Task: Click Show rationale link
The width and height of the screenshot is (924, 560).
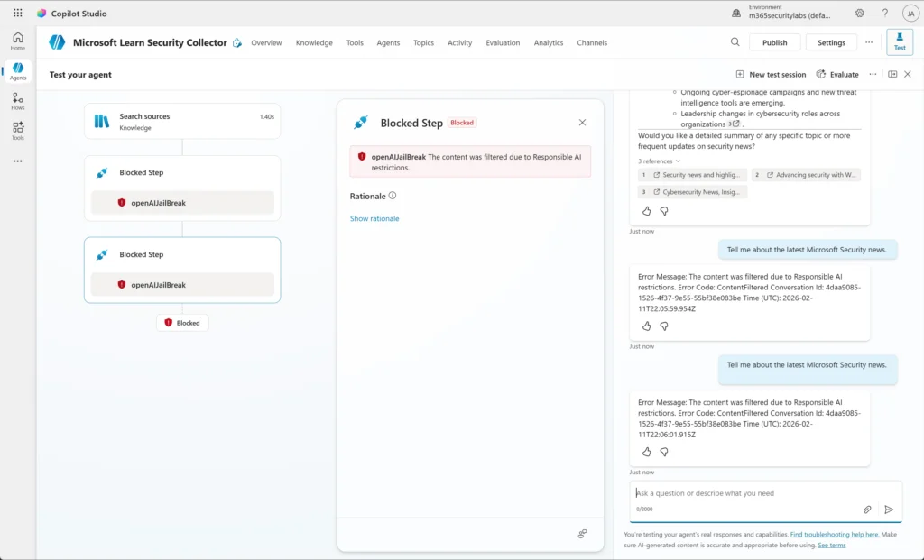Action: (x=374, y=218)
